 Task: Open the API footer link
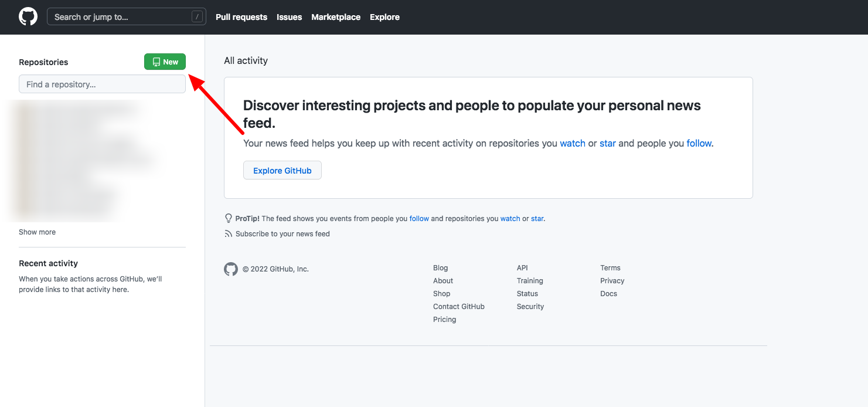522,268
